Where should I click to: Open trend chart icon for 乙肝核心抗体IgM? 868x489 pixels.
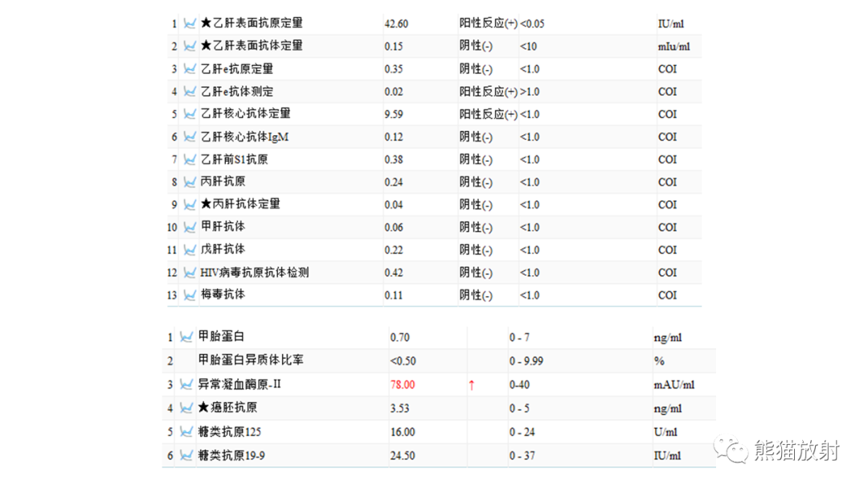pos(190,137)
